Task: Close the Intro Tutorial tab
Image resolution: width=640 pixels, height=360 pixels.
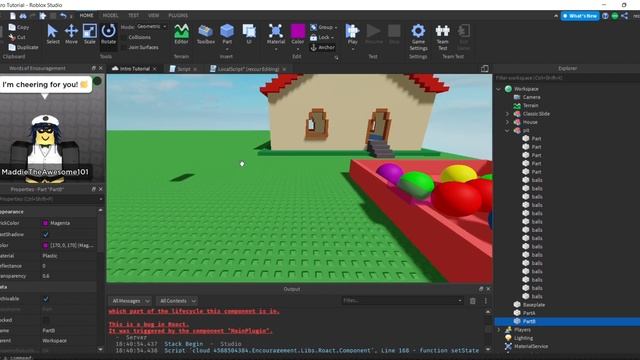Action: click(154, 69)
